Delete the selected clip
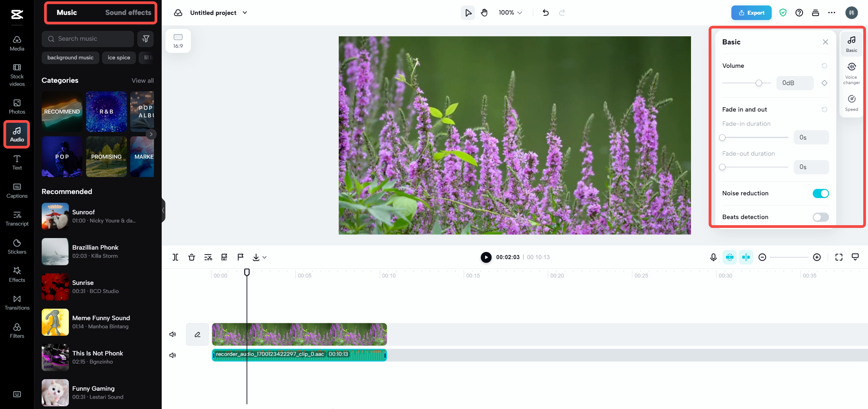 [191, 257]
